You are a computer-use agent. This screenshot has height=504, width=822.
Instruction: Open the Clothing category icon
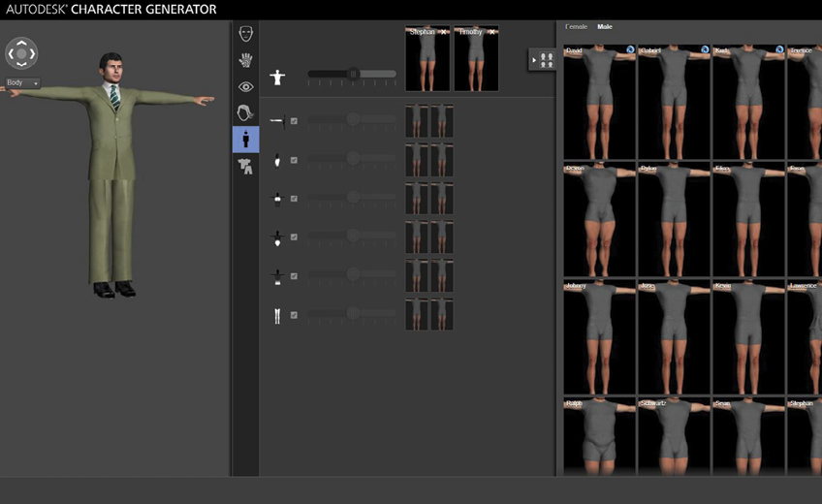pos(245,166)
